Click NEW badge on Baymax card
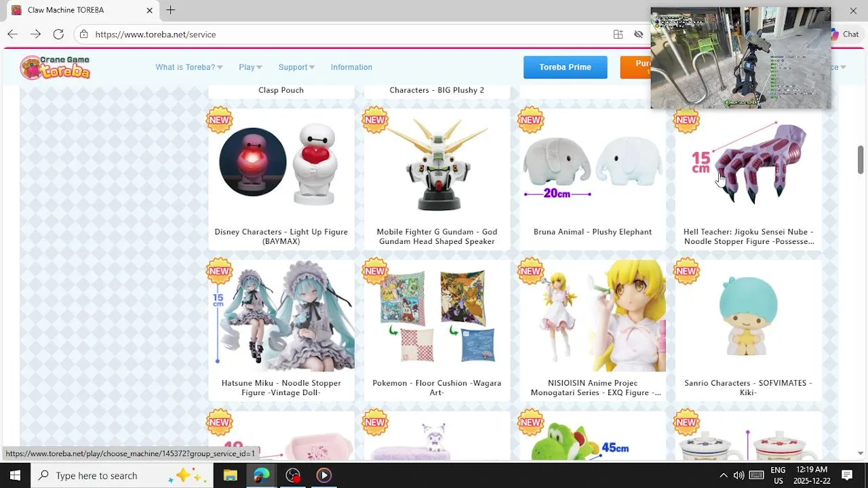868x488 pixels. [x=219, y=120]
